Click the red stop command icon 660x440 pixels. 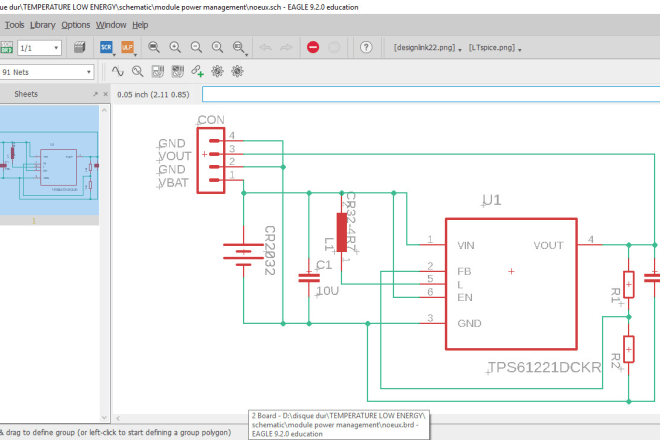[313, 47]
